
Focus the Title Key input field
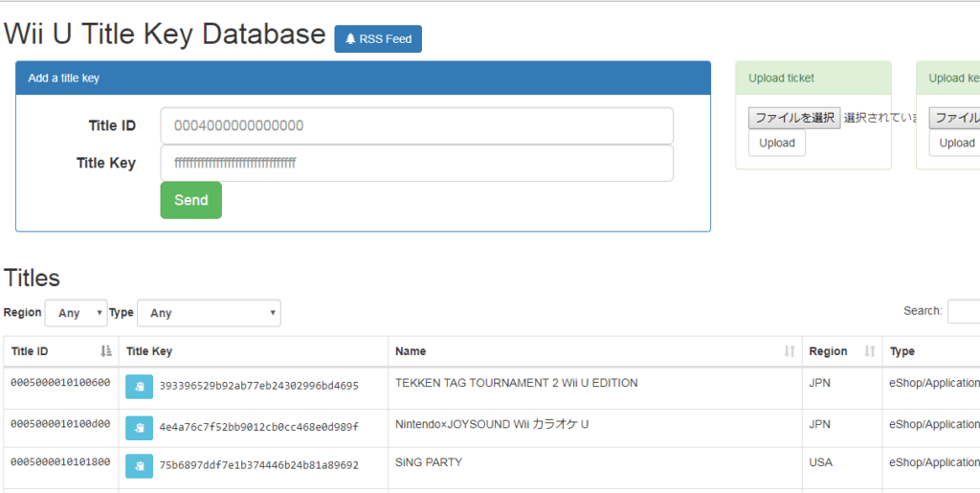coord(417,163)
